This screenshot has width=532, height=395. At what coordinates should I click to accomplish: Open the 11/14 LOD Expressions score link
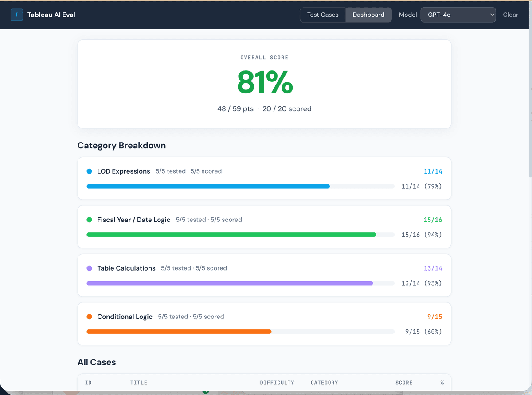click(433, 171)
